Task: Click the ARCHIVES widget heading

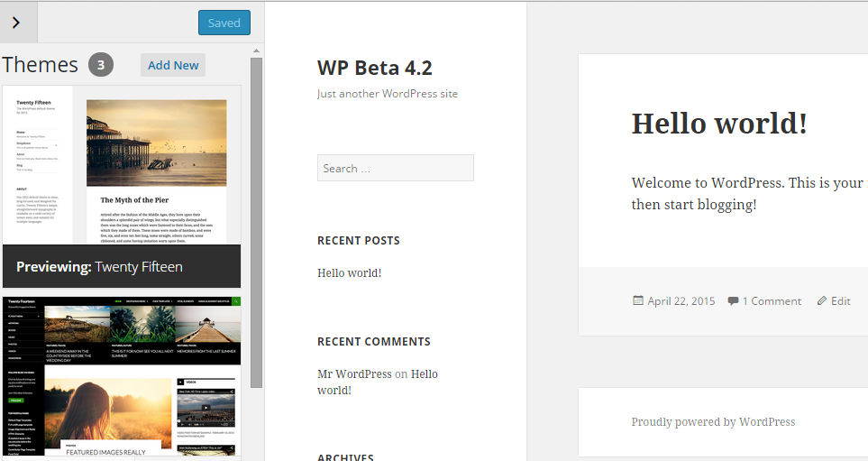Action: tap(345, 457)
